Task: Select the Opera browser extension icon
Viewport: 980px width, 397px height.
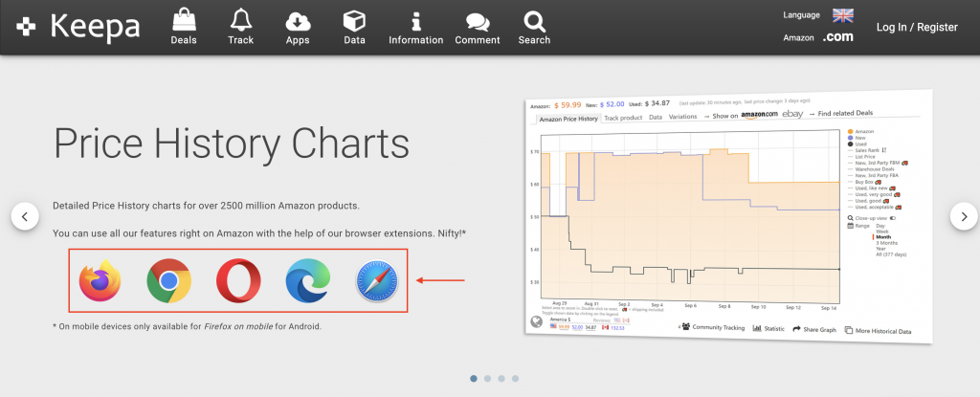Action: pyautogui.click(x=237, y=281)
